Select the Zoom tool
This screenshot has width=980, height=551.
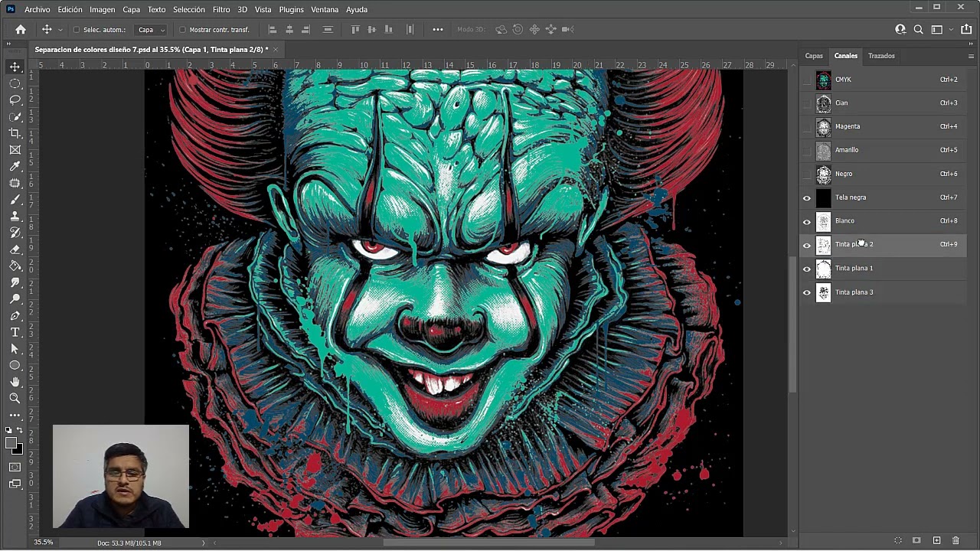(x=15, y=398)
